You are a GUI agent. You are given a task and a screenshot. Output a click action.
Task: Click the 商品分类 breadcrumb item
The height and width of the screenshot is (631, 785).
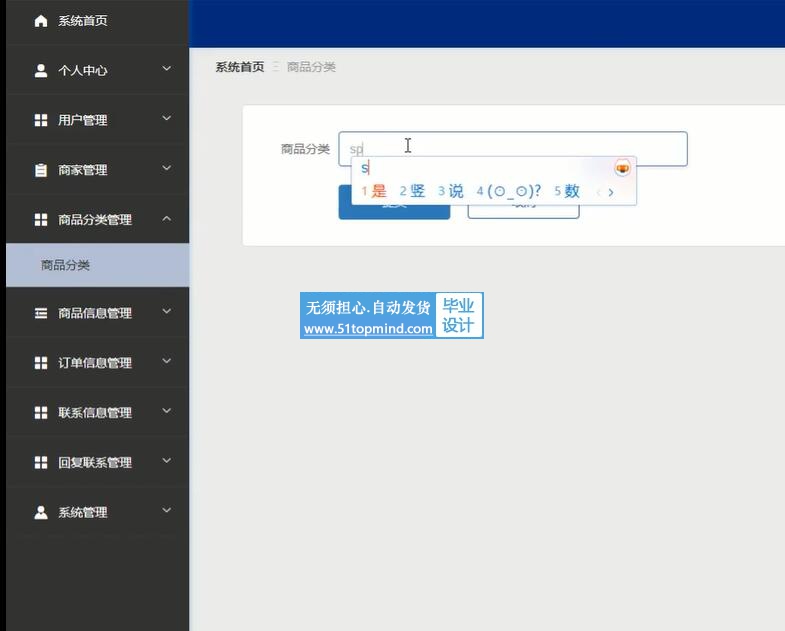point(311,67)
